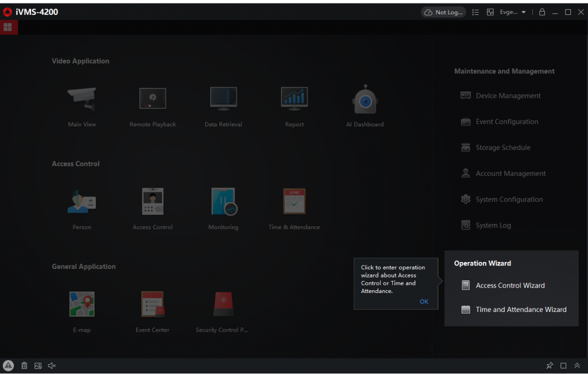Image resolution: width=588 pixels, height=374 pixels.
Task: Open the Monitoring door module
Action: tap(223, 202)
